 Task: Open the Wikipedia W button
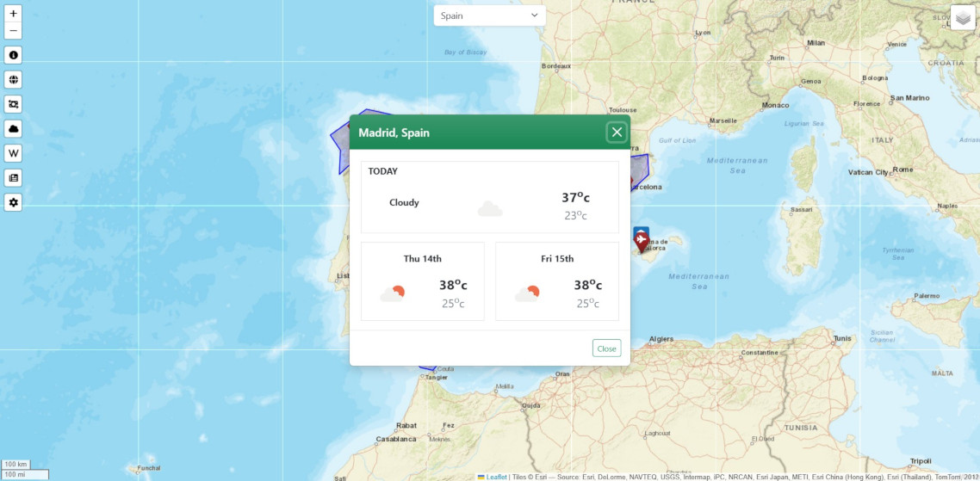[x=13, y=153]
